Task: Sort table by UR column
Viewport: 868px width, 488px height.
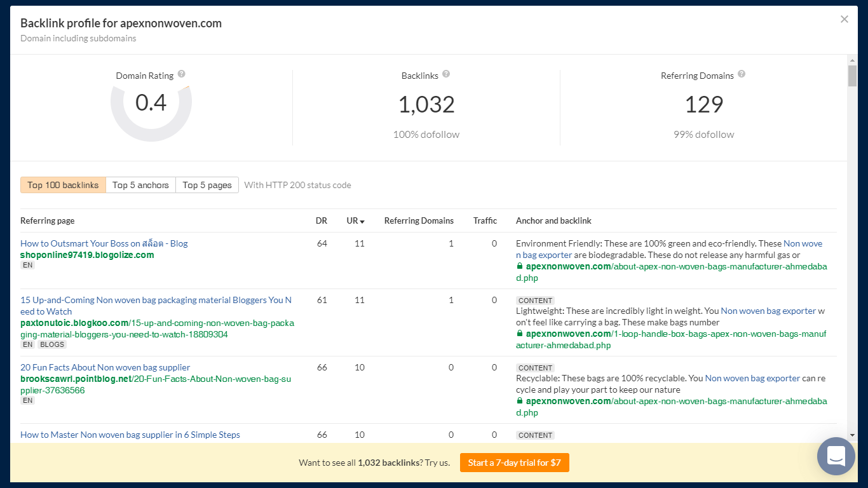Action: tap(356, 220)
